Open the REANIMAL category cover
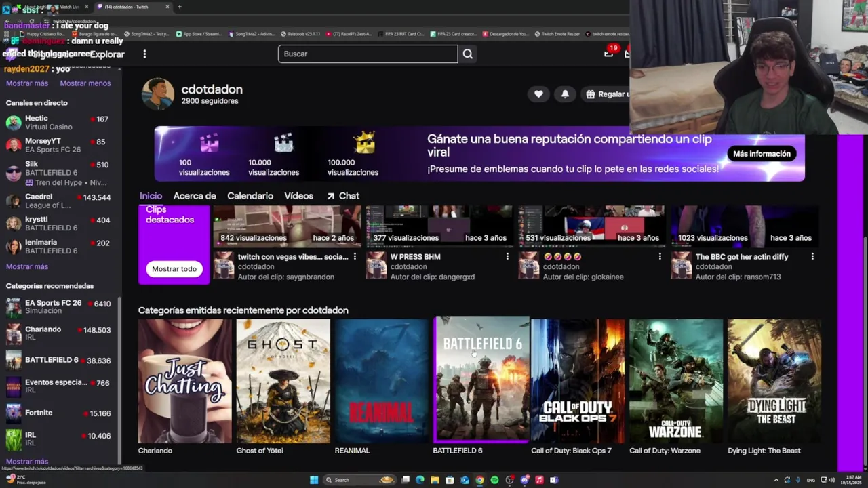The width and height of the screenshot is (868, 488). 381,381
